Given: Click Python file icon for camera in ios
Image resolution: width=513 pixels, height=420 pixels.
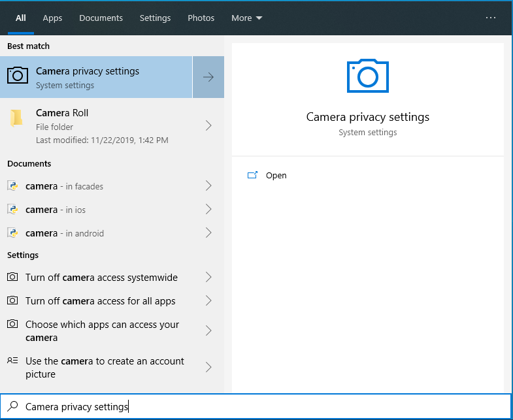Looking at the screenshot, I should pyautogui.click(x=12, y=209).
